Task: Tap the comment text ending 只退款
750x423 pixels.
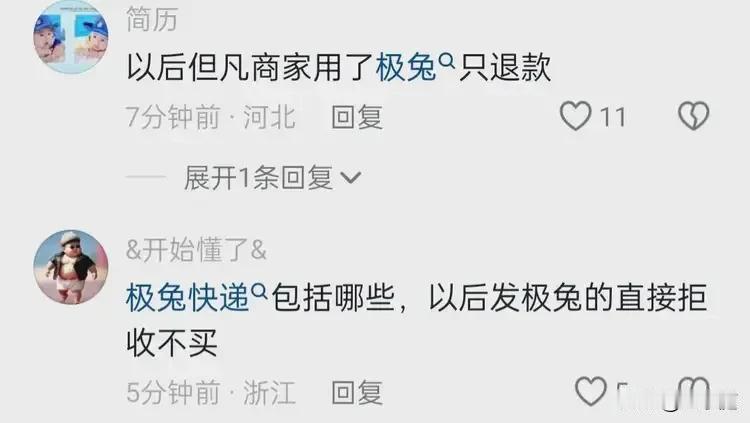Action: [x=339, y=67]
